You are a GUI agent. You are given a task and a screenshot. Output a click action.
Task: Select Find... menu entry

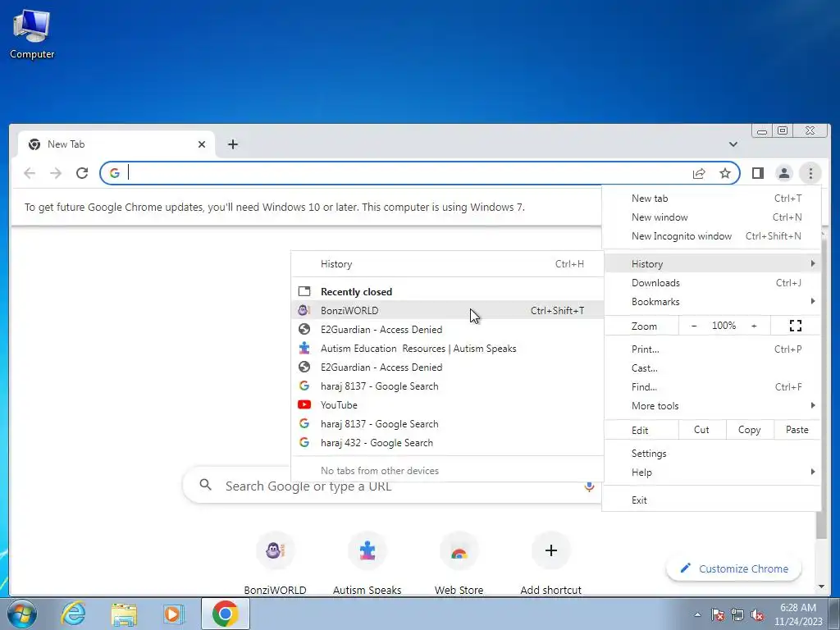point(711,387)
